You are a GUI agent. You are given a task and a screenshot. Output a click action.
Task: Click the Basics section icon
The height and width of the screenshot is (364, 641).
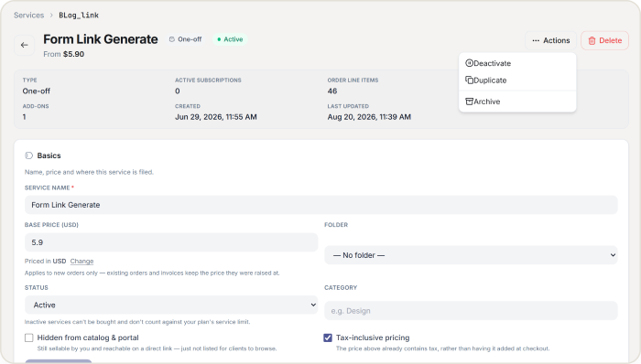coord(28,155)
